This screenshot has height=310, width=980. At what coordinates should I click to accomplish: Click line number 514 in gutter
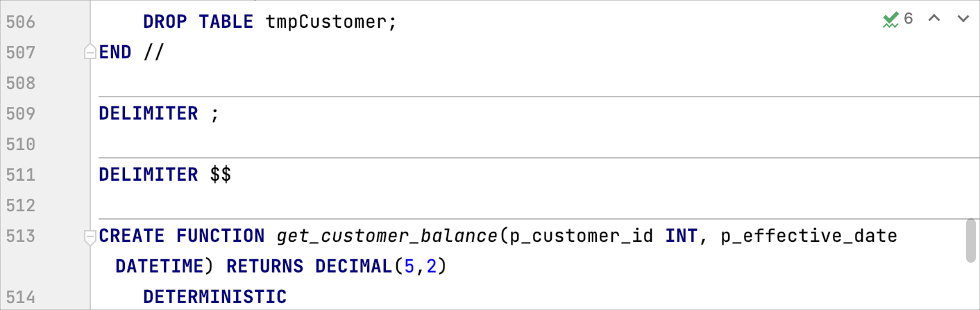(20, 297)
